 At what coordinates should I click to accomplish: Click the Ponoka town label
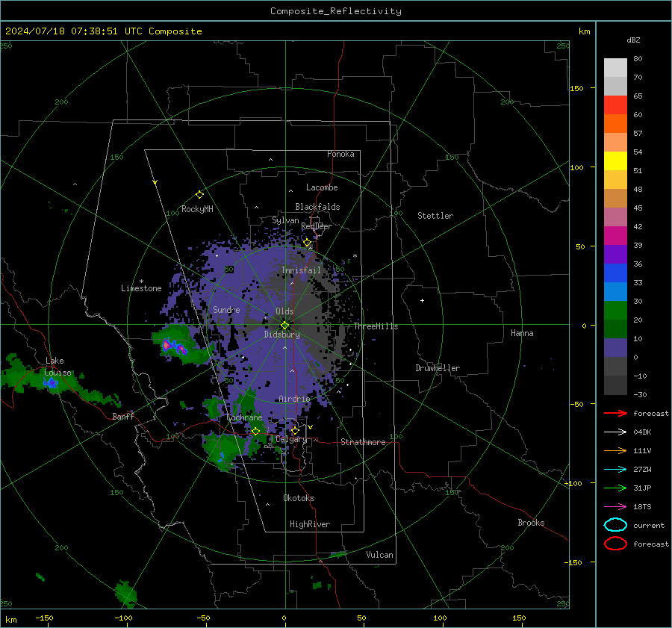(x=340, y=154)
